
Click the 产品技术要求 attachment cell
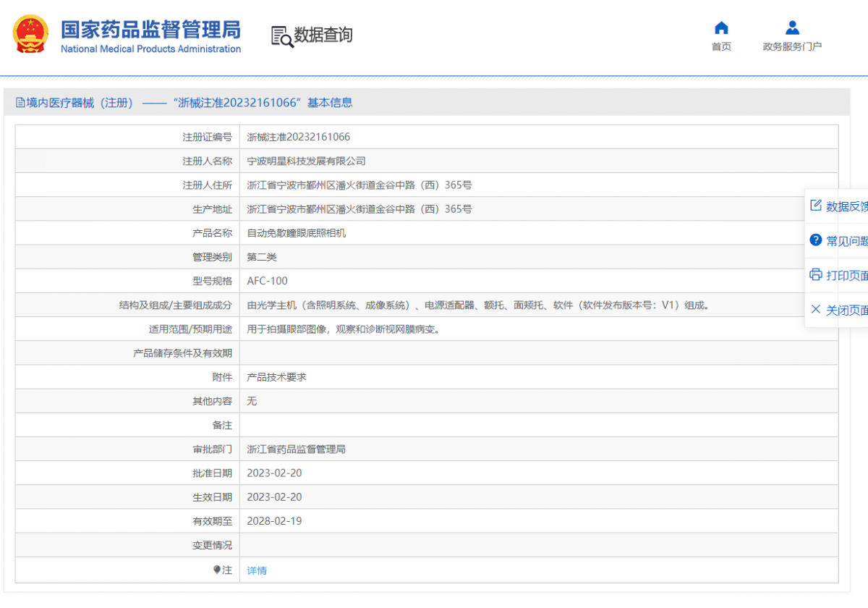click(x=276, y=377)
